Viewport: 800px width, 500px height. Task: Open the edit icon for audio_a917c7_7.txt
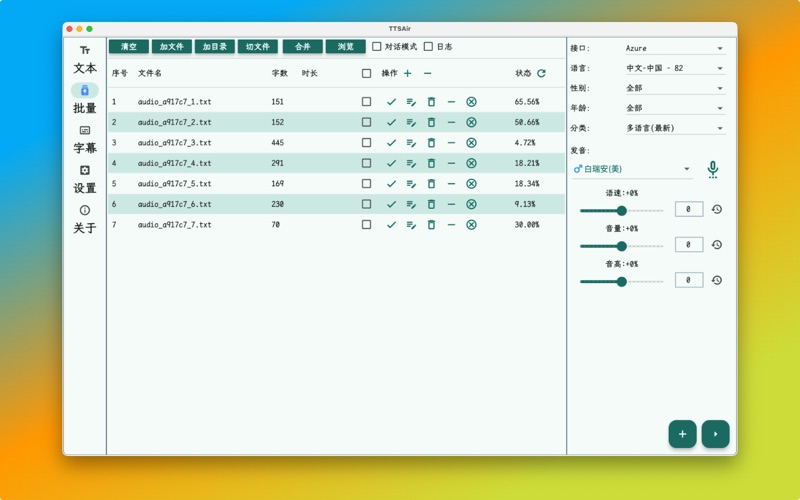tap(411, 224)
